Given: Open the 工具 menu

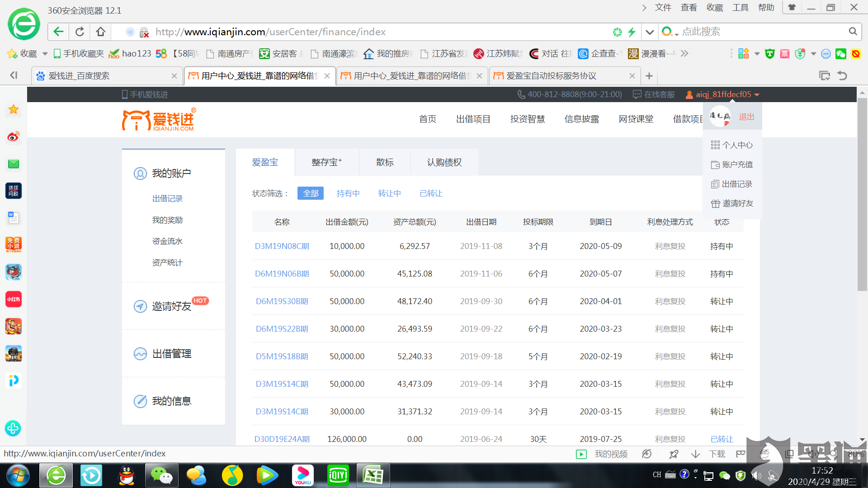Looking at the screenshot, I should coord(741,8).
